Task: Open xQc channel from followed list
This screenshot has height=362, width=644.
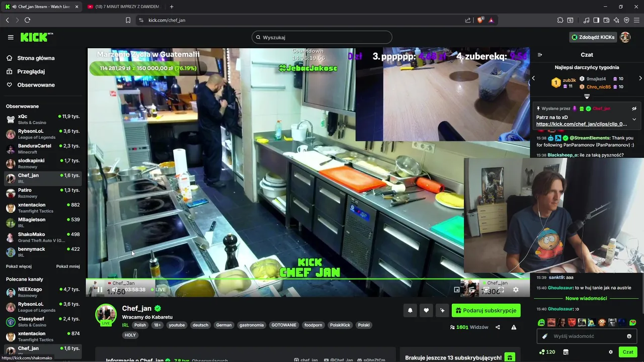Action: (x=43, y=119)
